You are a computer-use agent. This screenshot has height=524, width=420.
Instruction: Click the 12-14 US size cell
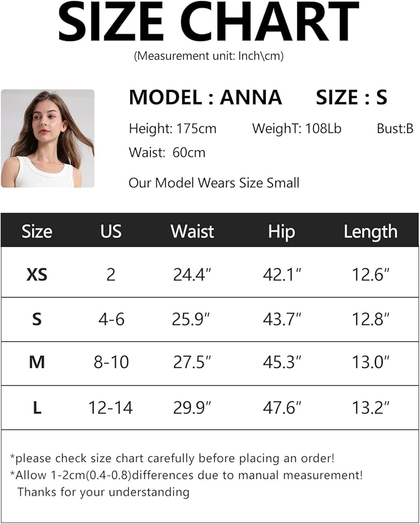pos(111,408)
